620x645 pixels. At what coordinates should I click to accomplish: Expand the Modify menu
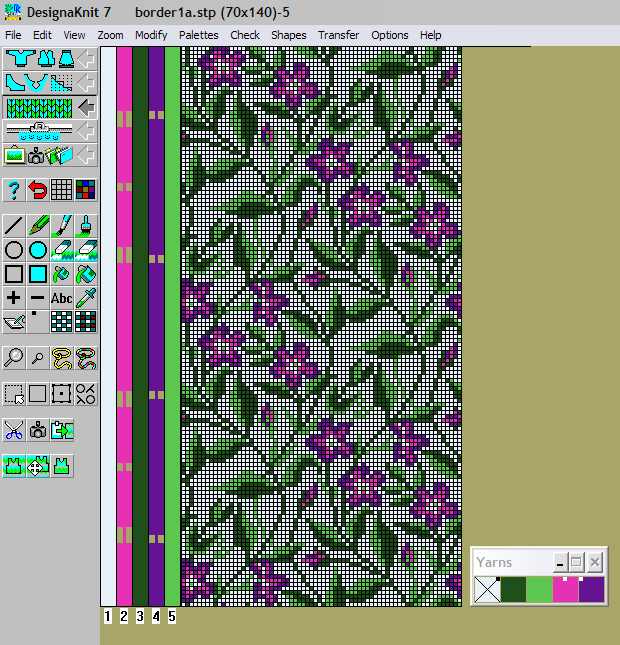click(x=151, y=35)
